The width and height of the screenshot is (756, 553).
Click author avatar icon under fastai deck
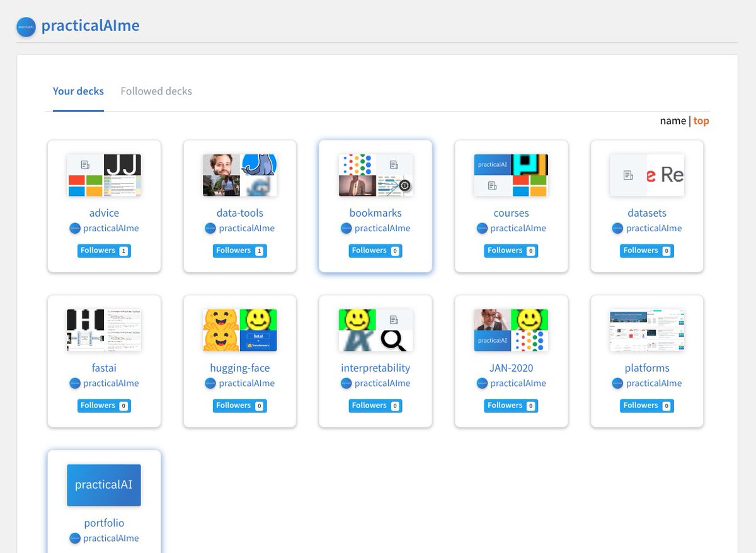tap(75, 384)
